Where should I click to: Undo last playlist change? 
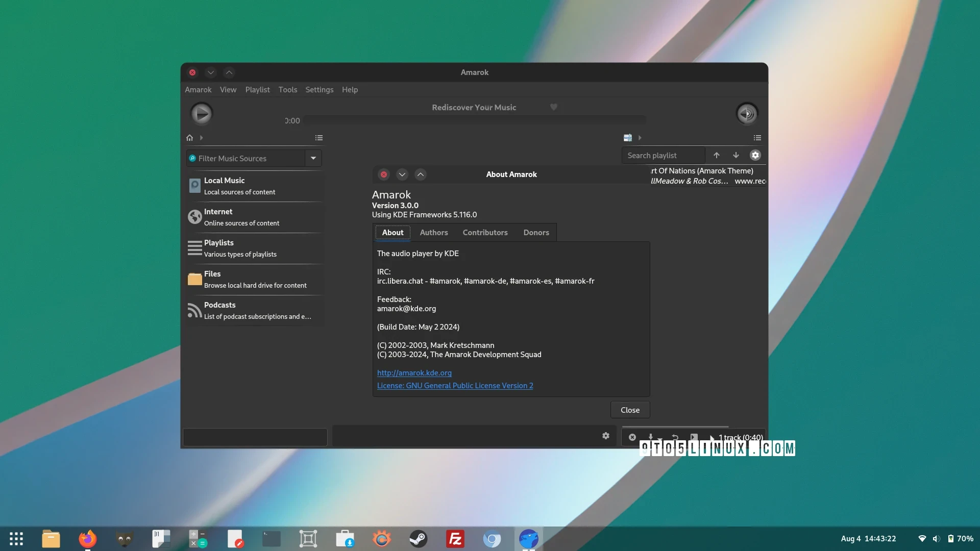675,437
